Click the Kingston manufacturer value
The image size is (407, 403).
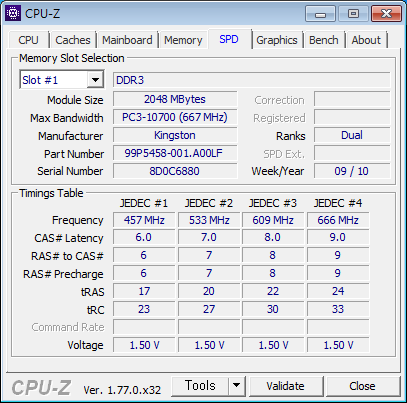click(175, 135)
